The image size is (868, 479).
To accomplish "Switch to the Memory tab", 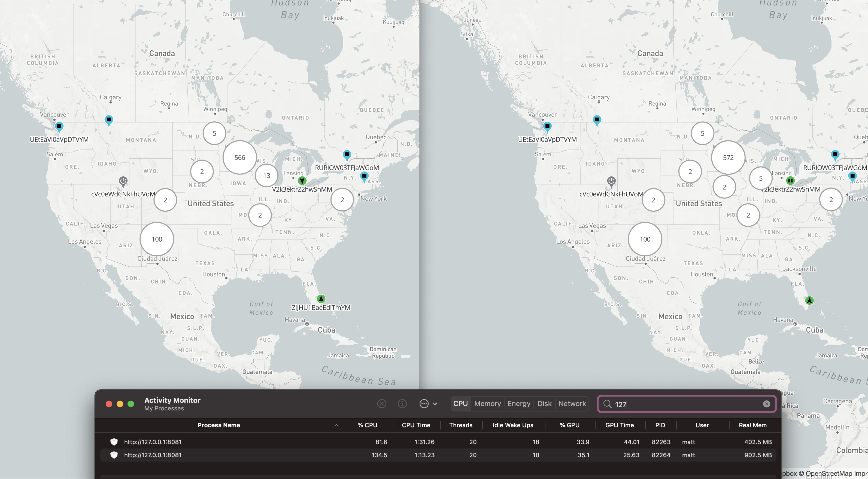I will tap(487, 404).
